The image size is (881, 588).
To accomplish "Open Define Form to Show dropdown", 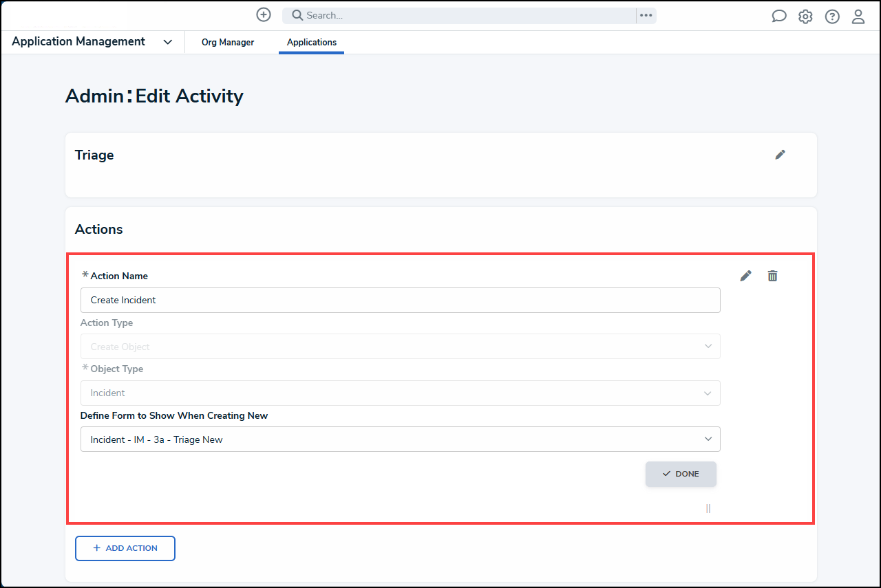I will [401, 439].
